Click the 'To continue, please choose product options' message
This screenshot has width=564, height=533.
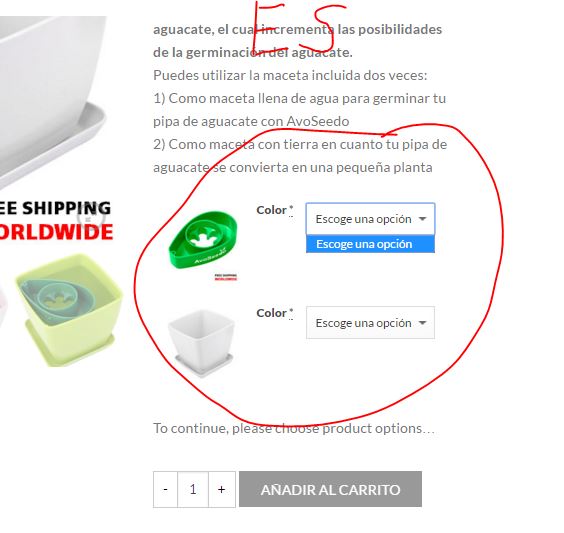click(x=294, y=428)
